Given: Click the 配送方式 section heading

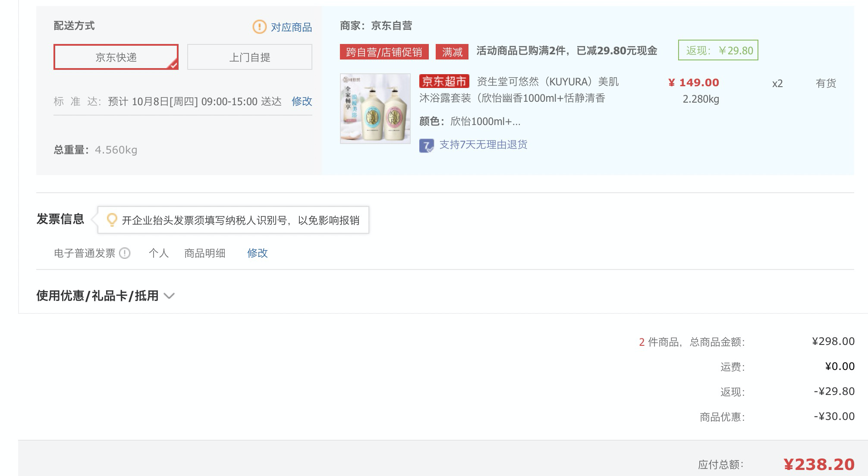Looking at the screenshot, I should [x=74, y=26].
